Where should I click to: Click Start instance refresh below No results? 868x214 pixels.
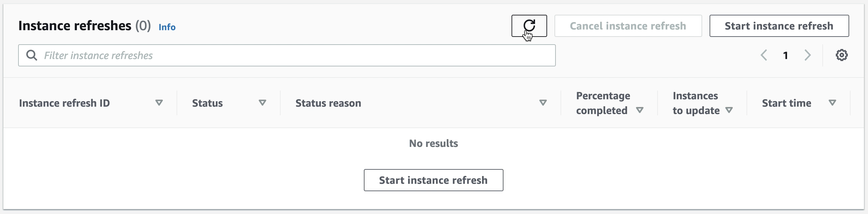pos(433,180)
